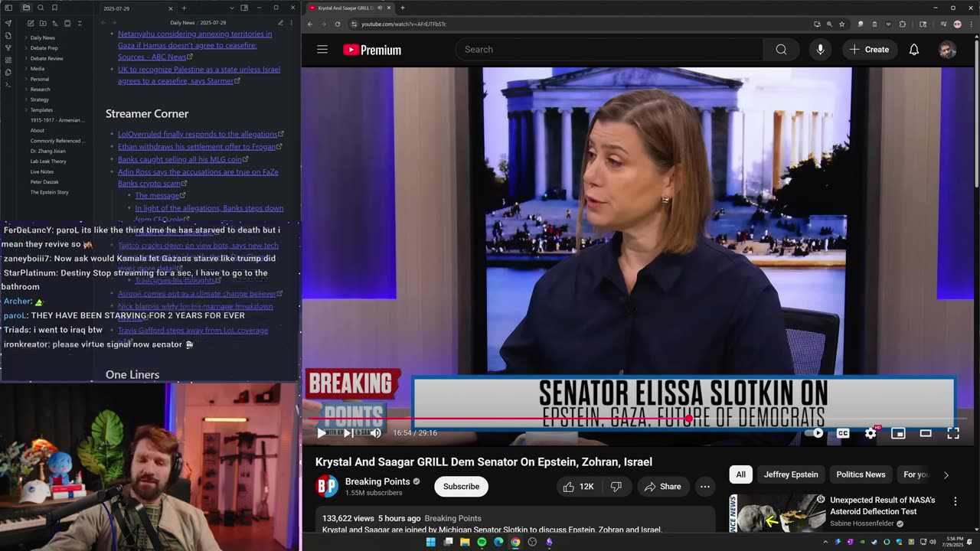Open the Lab Leak Theory note
Screen dimensions: 980x551
click(x=48, y=161)
